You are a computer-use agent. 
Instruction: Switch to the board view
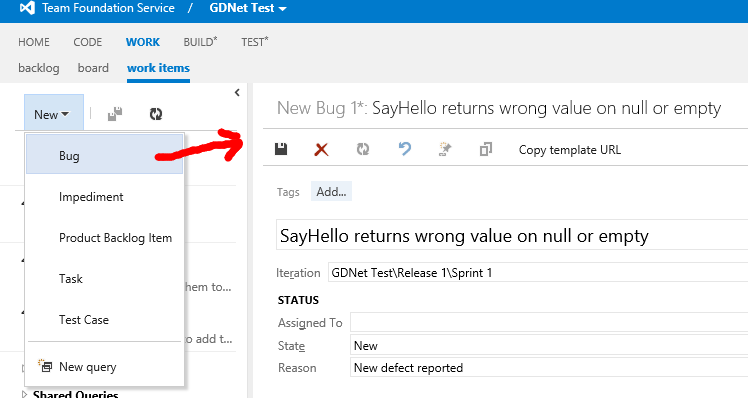click(93, 68)
